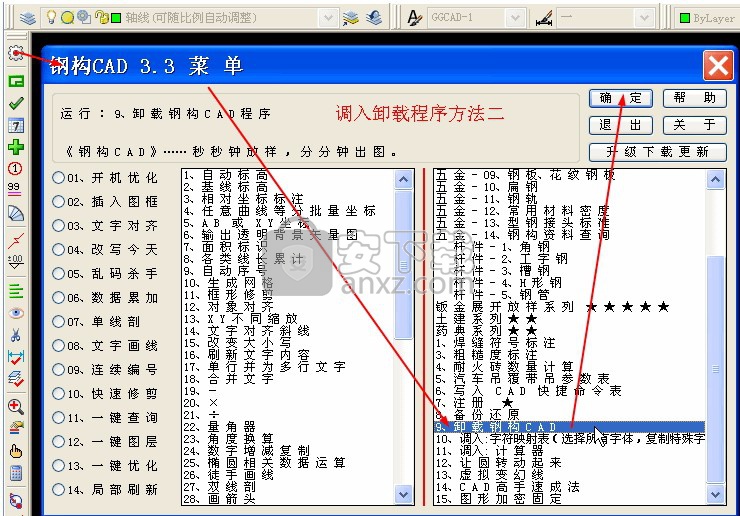Click the layers with red checkmark icon
740x516 pixels.
coord(16,379)
